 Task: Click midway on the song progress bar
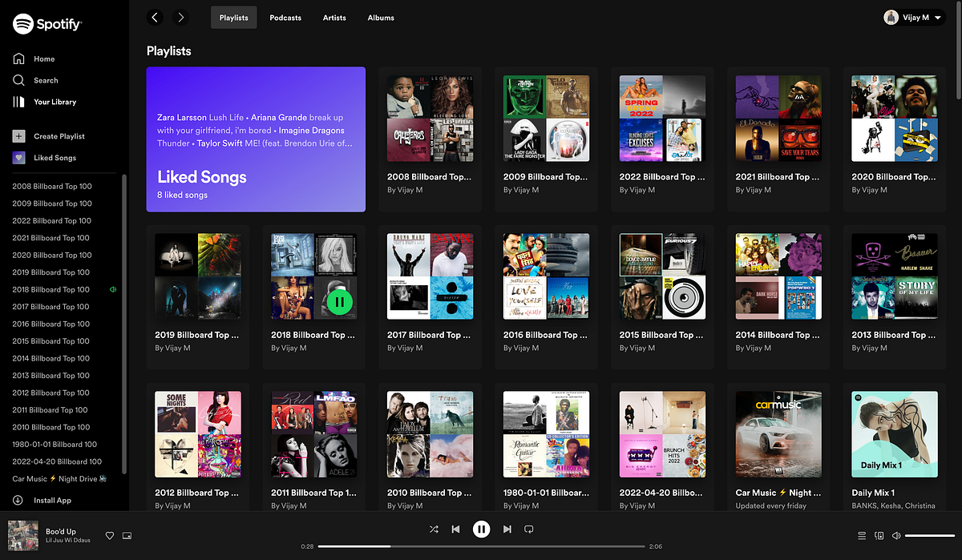[x=481, y=546]
